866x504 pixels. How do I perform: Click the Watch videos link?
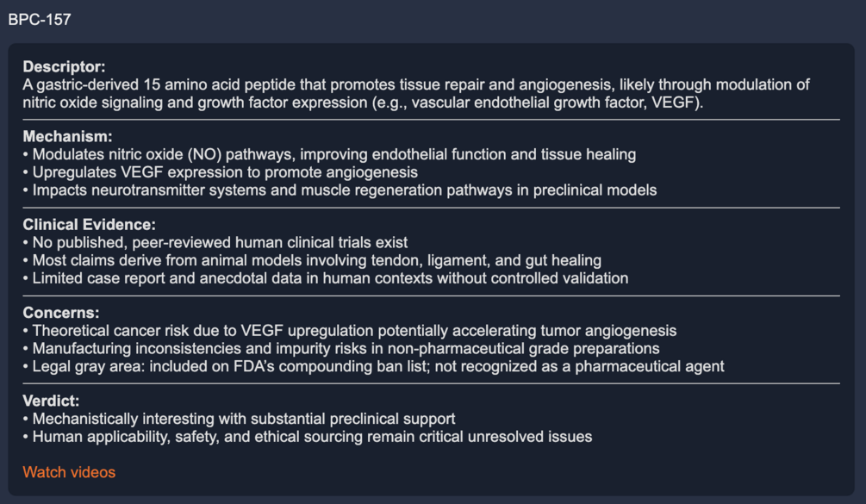[69, 472]
